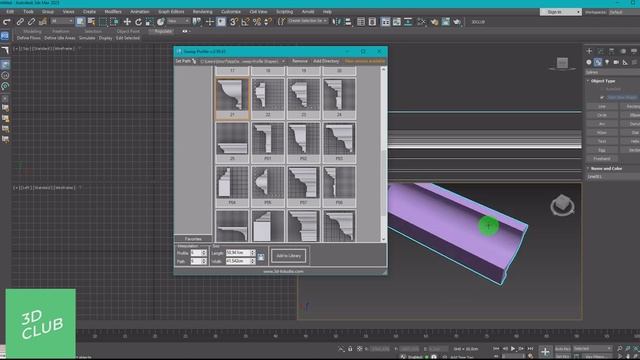Open the 3d-kstudio.com website link

(283, 271)
